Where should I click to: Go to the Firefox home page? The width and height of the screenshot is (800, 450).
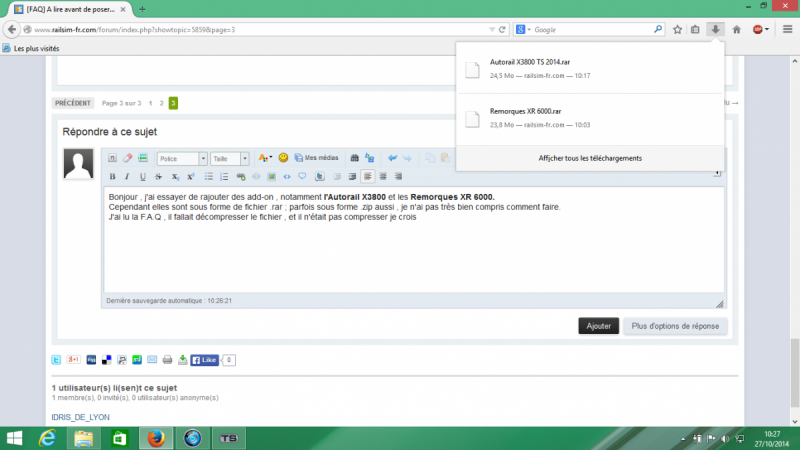click(x=737, y=30)
